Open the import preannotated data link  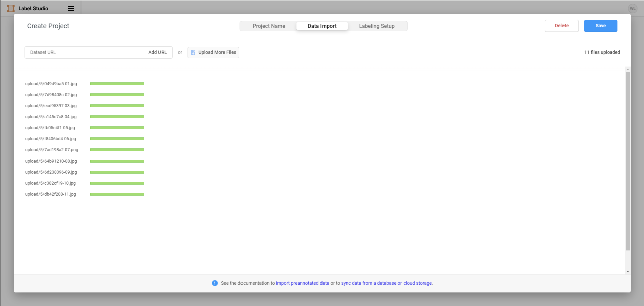point(302,283)
